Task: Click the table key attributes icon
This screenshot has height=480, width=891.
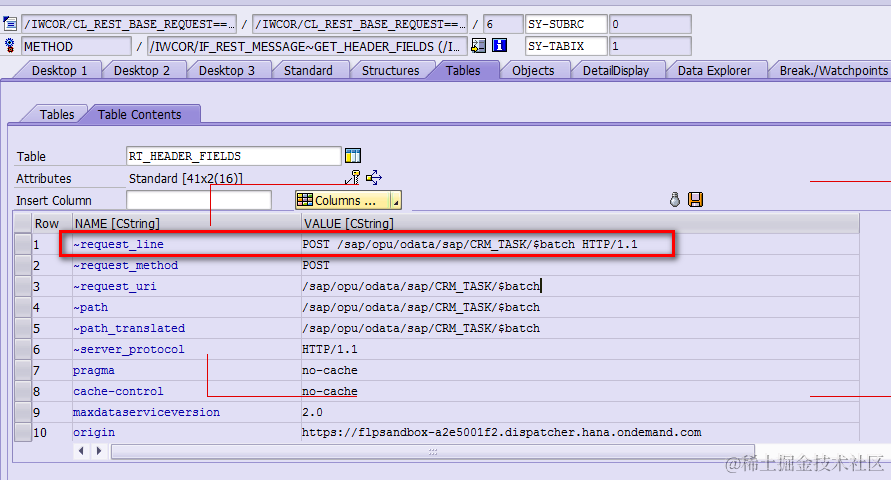Action: pyautogui.click(x=353, y=178)
